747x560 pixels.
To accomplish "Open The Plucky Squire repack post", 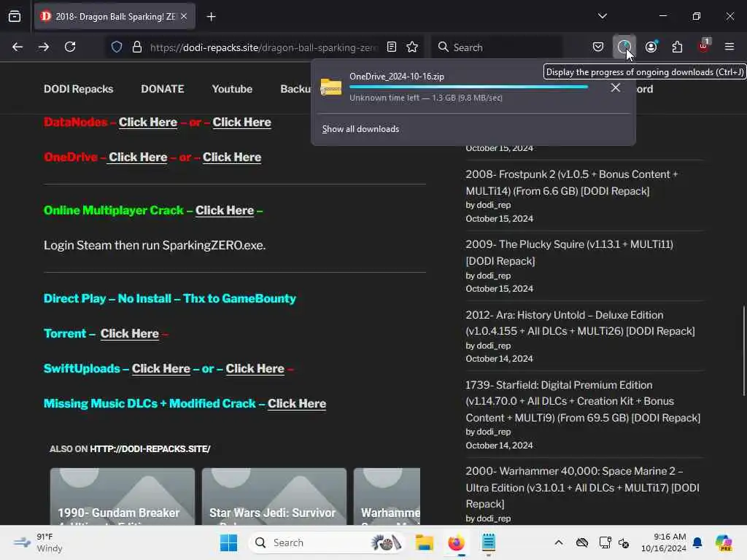I will pos(569,252).
